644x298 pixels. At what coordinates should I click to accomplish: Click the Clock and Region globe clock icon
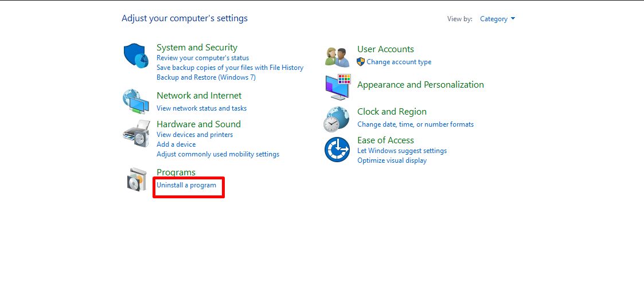point(337,119)
